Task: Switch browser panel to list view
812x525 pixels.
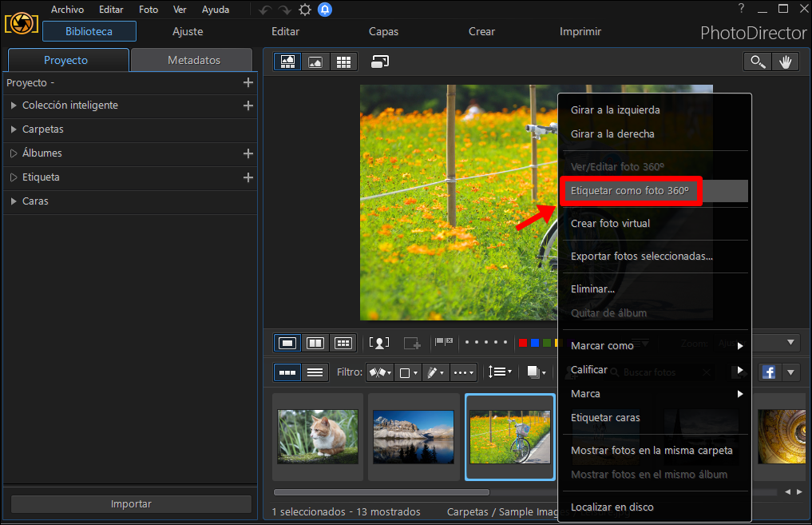Action: coord(315,372)
